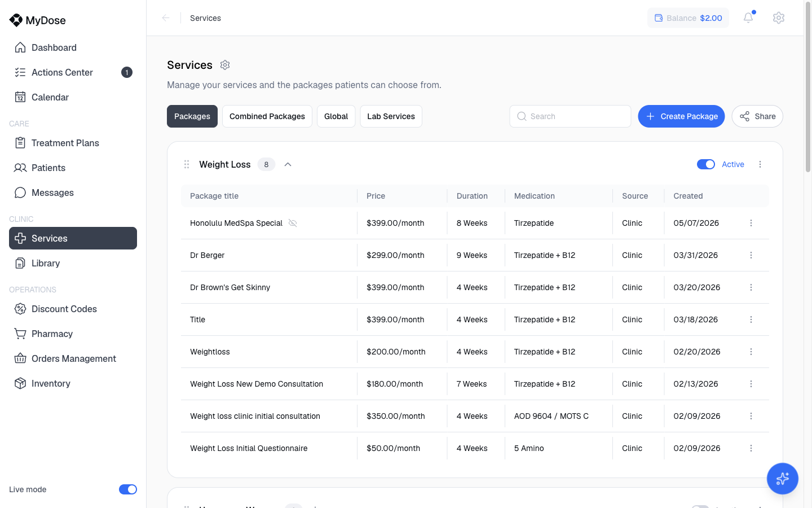The width and height of the screenshot is (812, 508).
Task: Click the $180.00/month price cell
Action: tap(395, 384)
